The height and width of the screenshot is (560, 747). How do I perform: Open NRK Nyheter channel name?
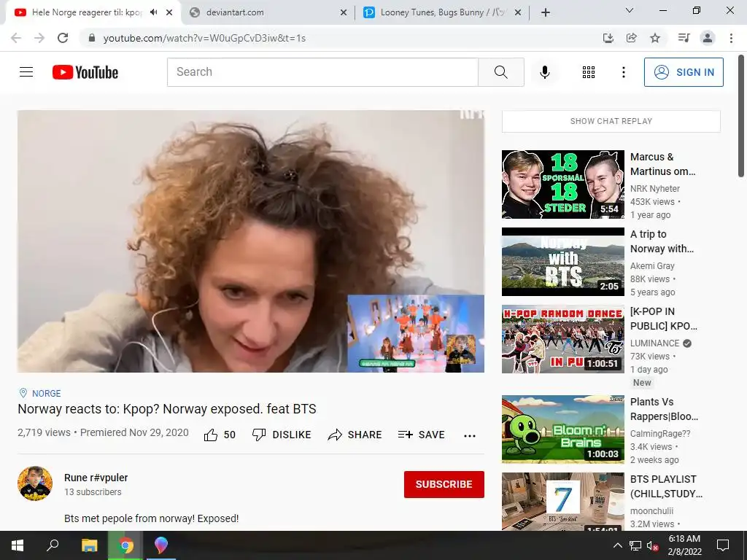654,189
